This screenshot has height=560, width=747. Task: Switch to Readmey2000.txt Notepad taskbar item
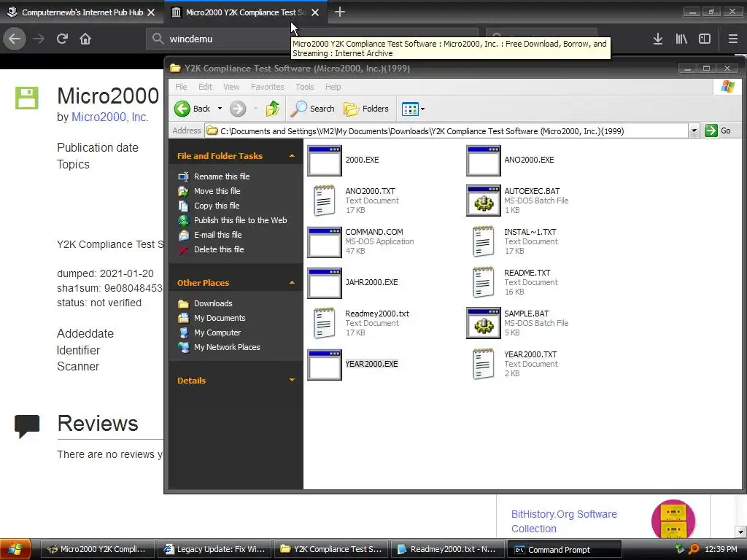[448, 549]
